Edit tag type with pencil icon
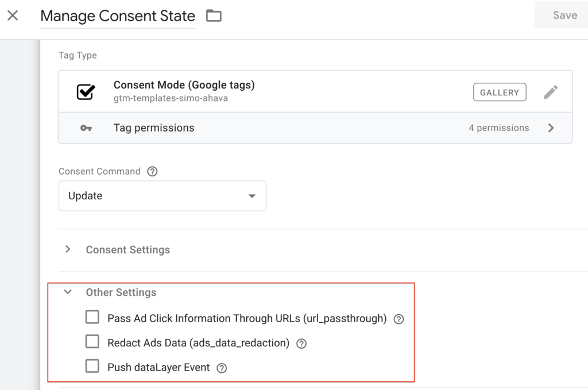588x390 pixels. pyautogui.click(x=550, y=92)
